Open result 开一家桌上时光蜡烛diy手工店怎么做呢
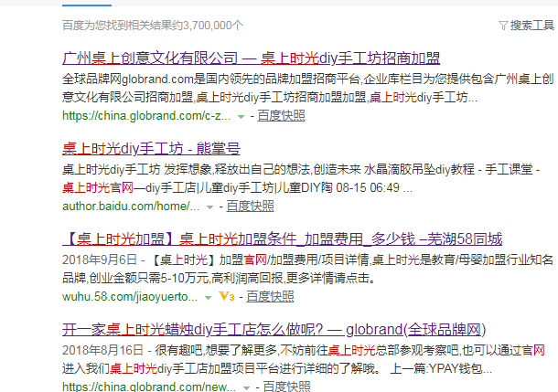Viewport: 558px width, 392px height. (274, 330)
